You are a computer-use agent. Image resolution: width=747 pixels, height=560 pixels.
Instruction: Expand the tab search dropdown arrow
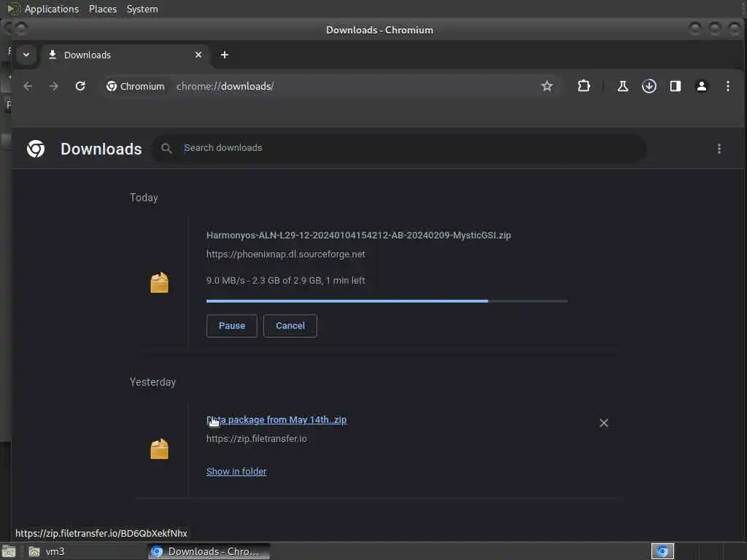click(26, 55)
